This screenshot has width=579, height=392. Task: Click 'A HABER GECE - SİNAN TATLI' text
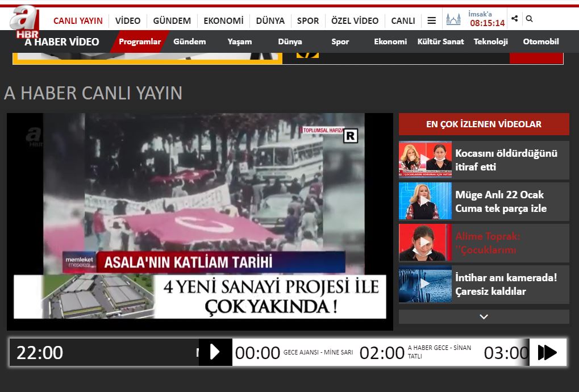coord(439,352)
